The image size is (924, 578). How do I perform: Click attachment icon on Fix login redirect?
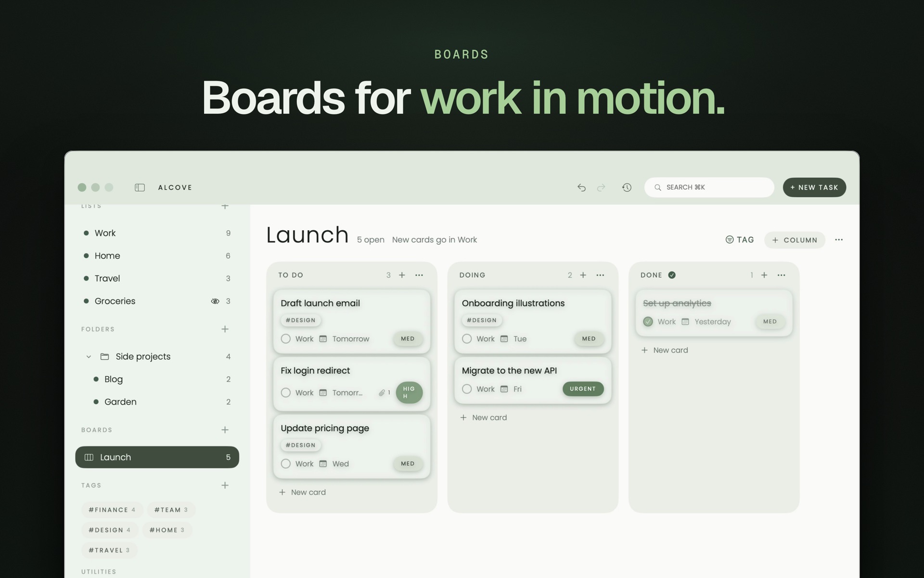tap(382, 393)
